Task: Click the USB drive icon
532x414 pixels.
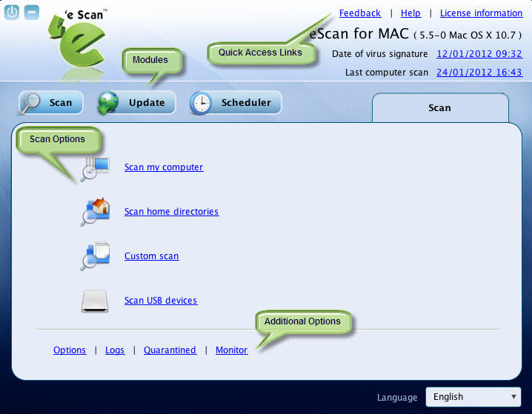Action: tap(95, 301)
